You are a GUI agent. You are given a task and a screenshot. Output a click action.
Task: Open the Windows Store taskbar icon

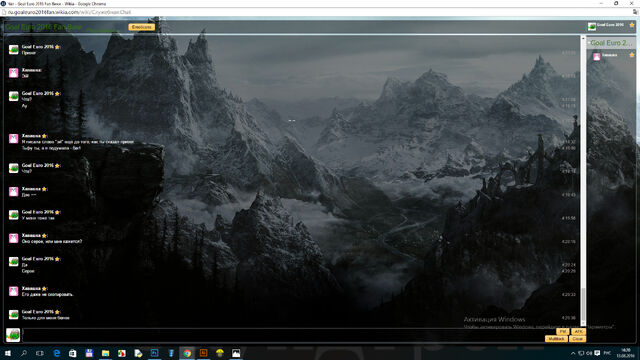(x=73, y=353)
